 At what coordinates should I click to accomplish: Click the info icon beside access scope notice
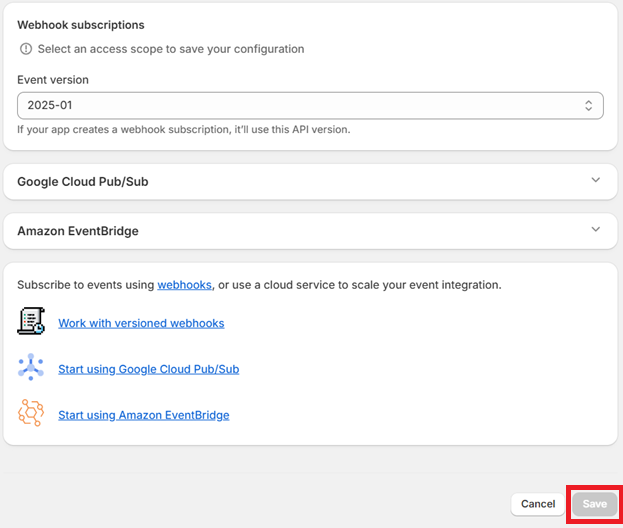click(x=26, y=49)
